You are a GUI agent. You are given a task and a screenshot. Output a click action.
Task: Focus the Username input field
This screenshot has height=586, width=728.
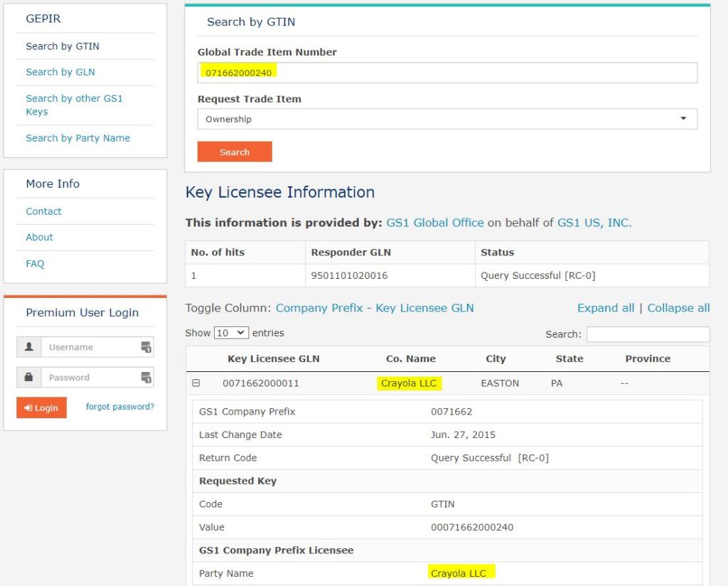pyautogui.click(x=97, y=347)
